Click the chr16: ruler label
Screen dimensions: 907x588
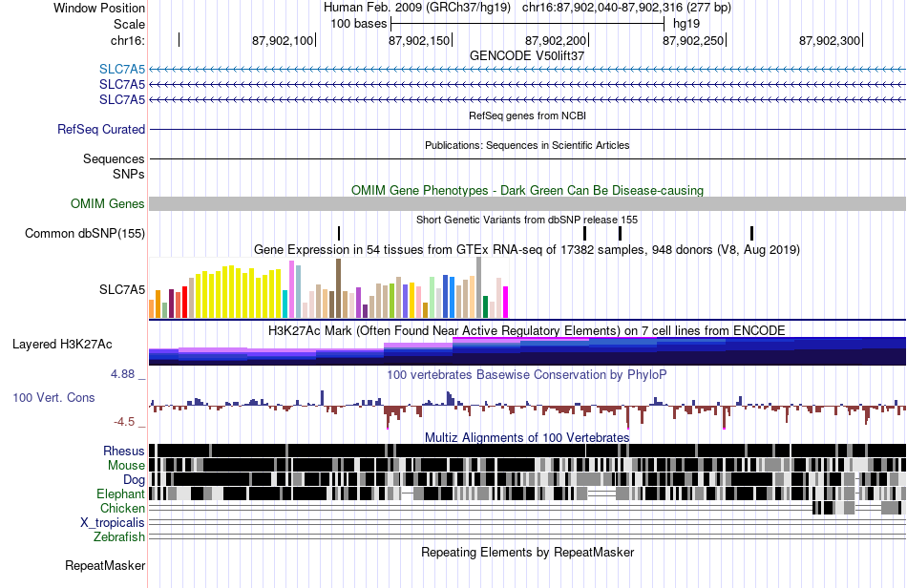tap(128, 40)
